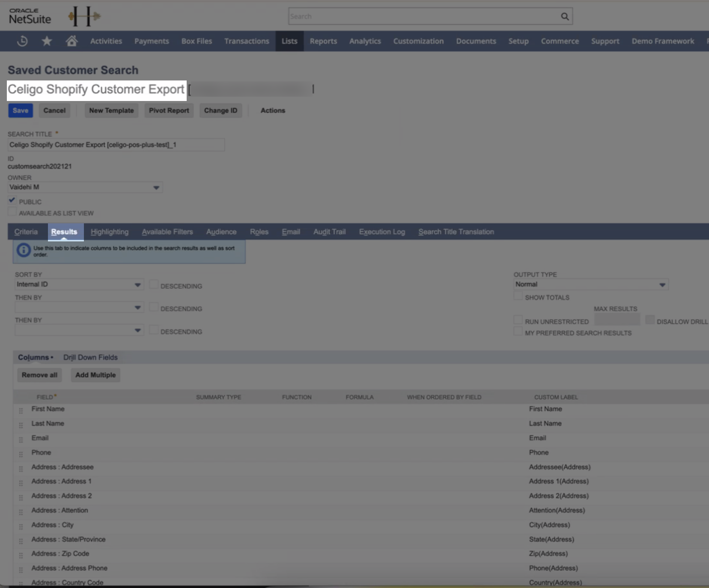The height and width of the screenshot is (588, 709).
Task: Click the Change ID button
Action: pyautogui.click(x=220, y=110)
